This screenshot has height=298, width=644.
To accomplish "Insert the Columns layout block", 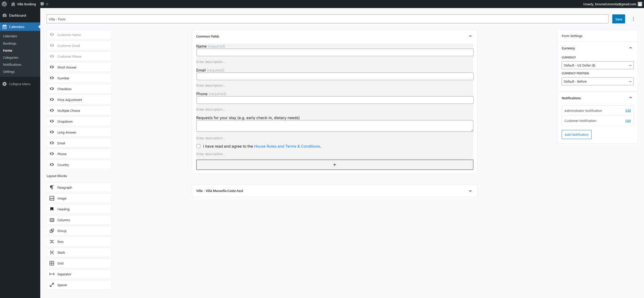I will point(79,220).
